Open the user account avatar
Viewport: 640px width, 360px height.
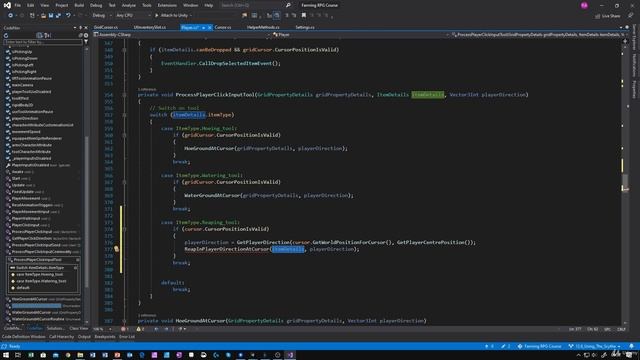coord(584,5)
